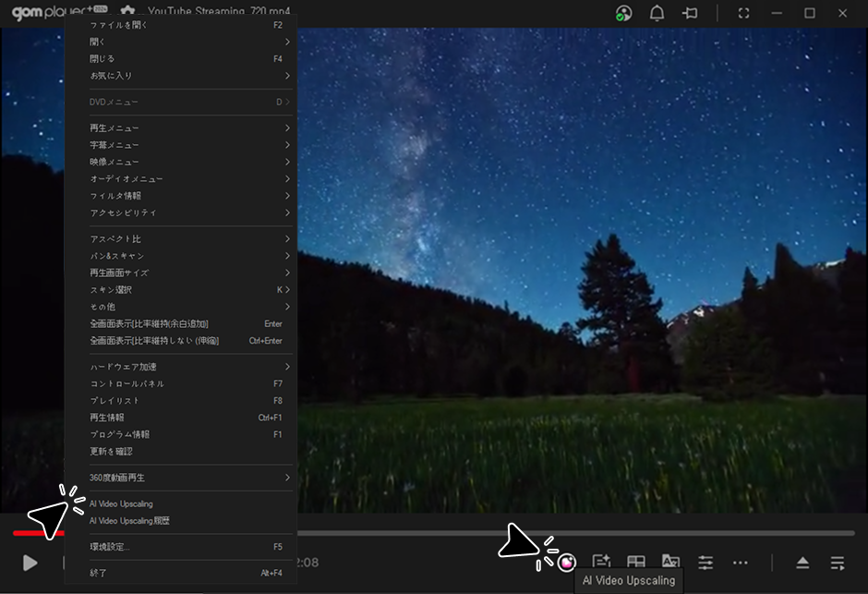This screenshot has width=868, height=594.
Task: Click 終了 to exit the player
Action: click(185, 573)
